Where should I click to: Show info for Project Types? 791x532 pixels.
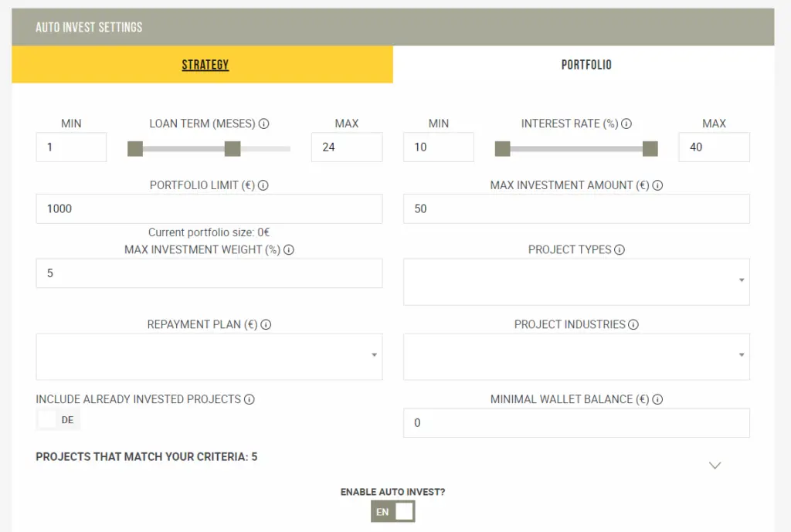[x=620, y=249]
